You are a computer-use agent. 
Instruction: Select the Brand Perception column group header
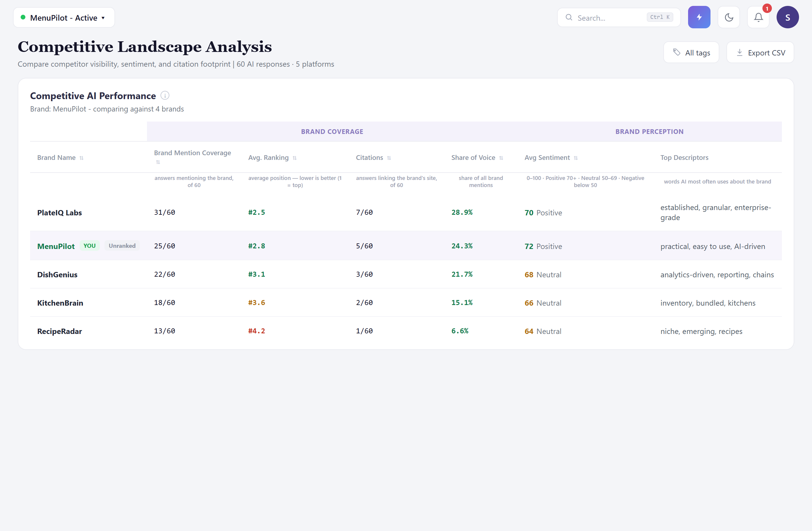649,132
